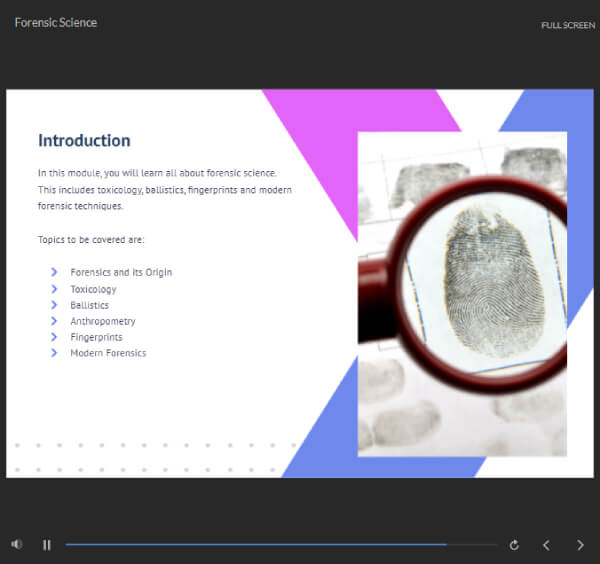Image resolution: width=600 pixels, height=564 pixels.
Task: Advance to the next slide arrow
Action: tap(580, 545)
